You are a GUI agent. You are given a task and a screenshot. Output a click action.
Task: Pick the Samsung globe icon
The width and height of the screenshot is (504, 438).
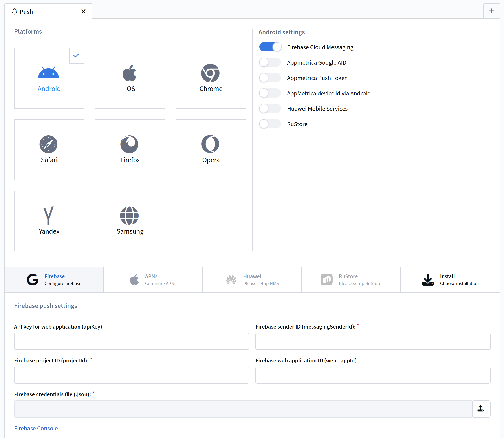(x=129, y=216)
